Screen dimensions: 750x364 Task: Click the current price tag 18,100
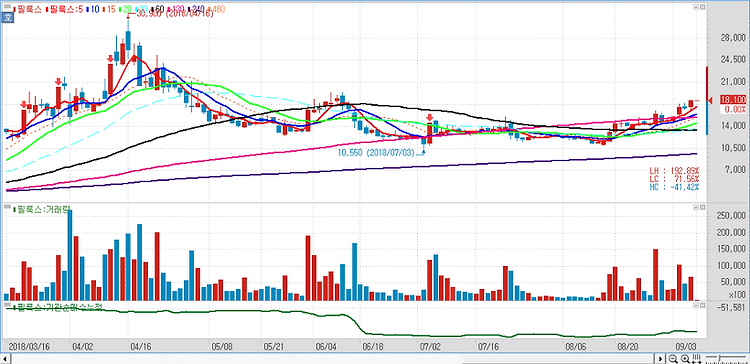732,100
